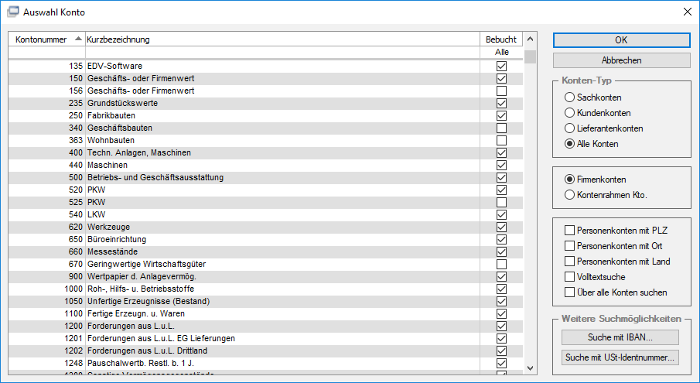This screenshot has width=700, height=383.
Task: Click the list scrollbar up arrow
Action: point(530,39)
